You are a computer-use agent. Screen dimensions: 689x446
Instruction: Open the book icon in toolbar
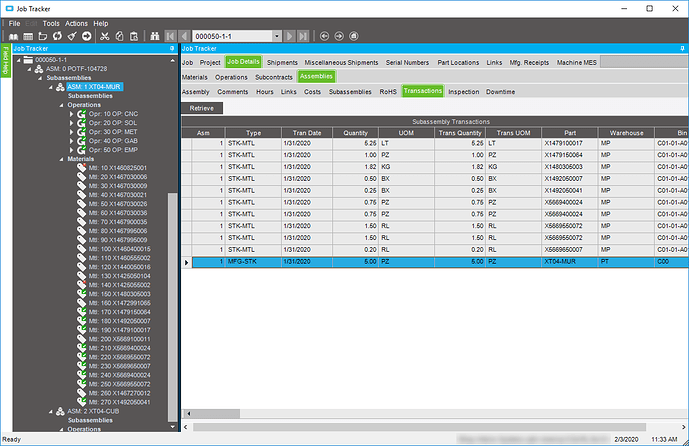click(x=14, y=36)
